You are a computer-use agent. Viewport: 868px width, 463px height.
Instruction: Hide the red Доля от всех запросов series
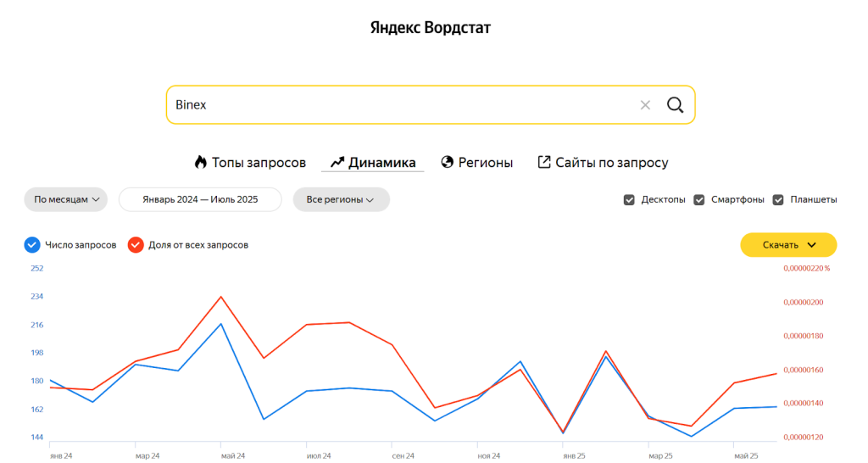(136, 245)
